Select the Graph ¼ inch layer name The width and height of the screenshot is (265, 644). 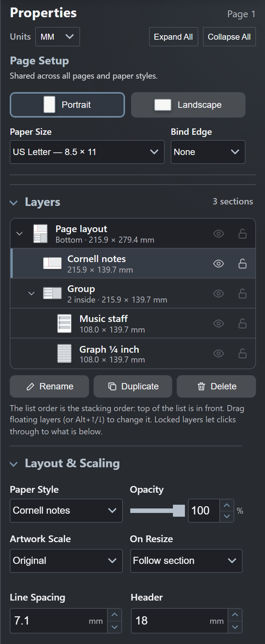pos(109,349)
